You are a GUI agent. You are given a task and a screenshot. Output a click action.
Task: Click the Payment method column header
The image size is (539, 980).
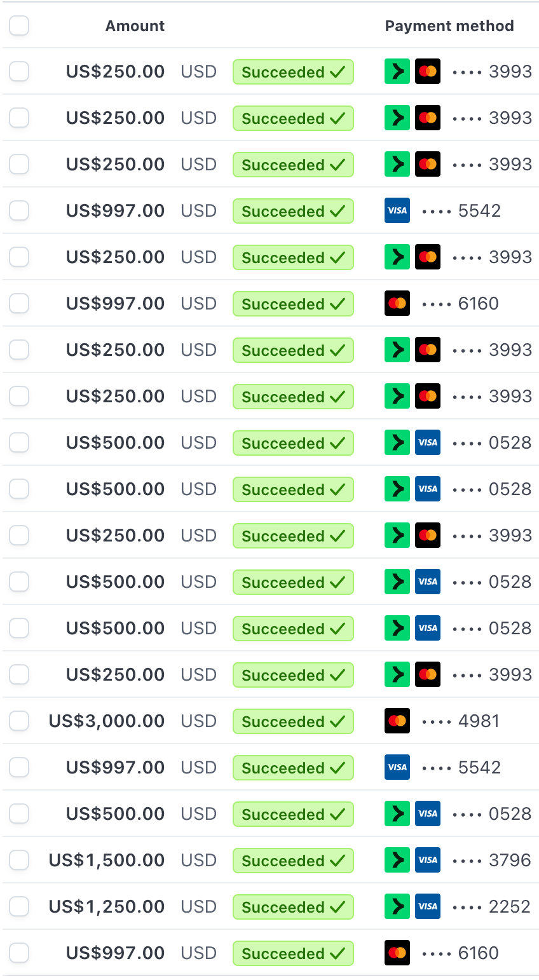pos(449,26)
